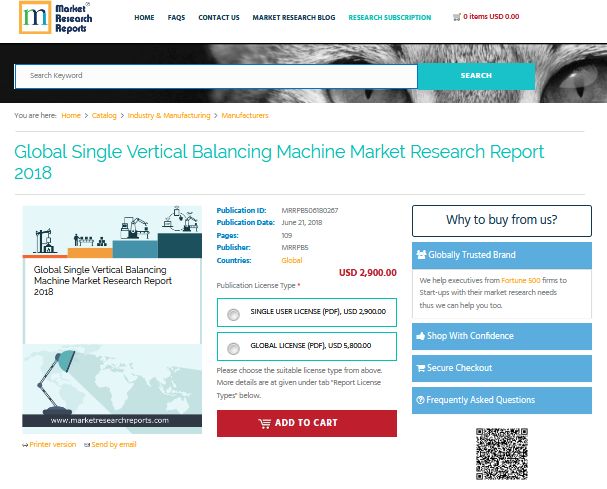Select Single User License radio button
The width and height of the screenshot is (607, 489).
233,314
